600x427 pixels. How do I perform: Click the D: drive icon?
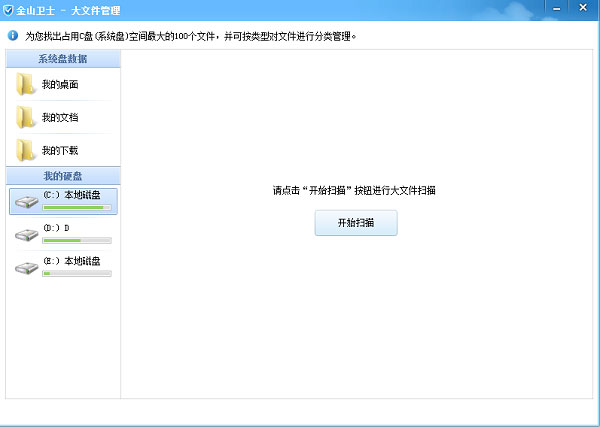[x=27, y=234]
